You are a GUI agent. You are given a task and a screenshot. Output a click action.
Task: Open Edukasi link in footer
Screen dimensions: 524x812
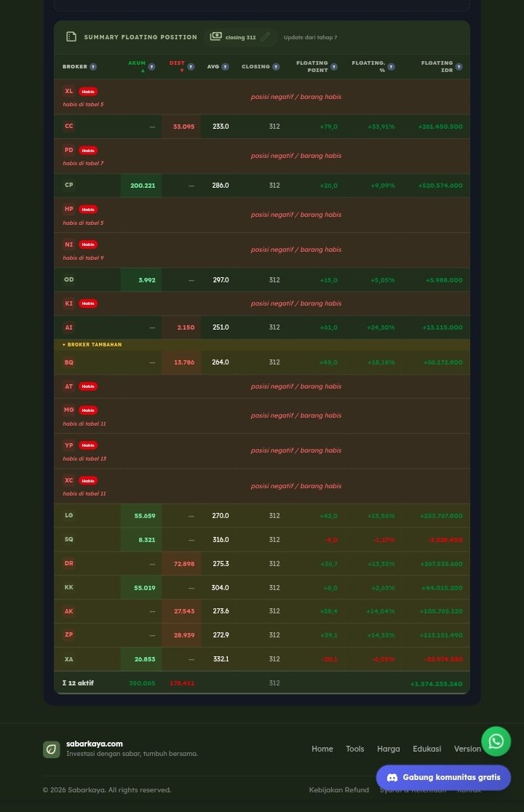(x=426, y=749)
